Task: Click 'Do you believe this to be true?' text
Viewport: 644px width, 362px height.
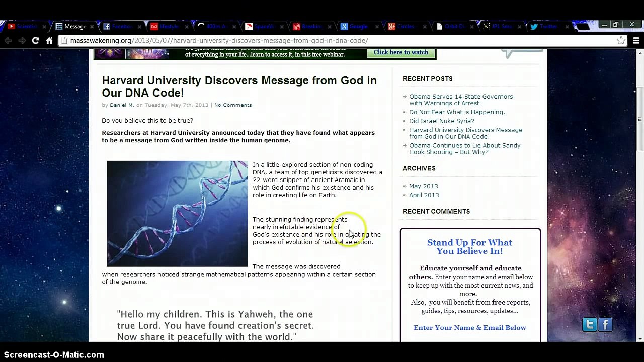Action: (x=147, y=121)
